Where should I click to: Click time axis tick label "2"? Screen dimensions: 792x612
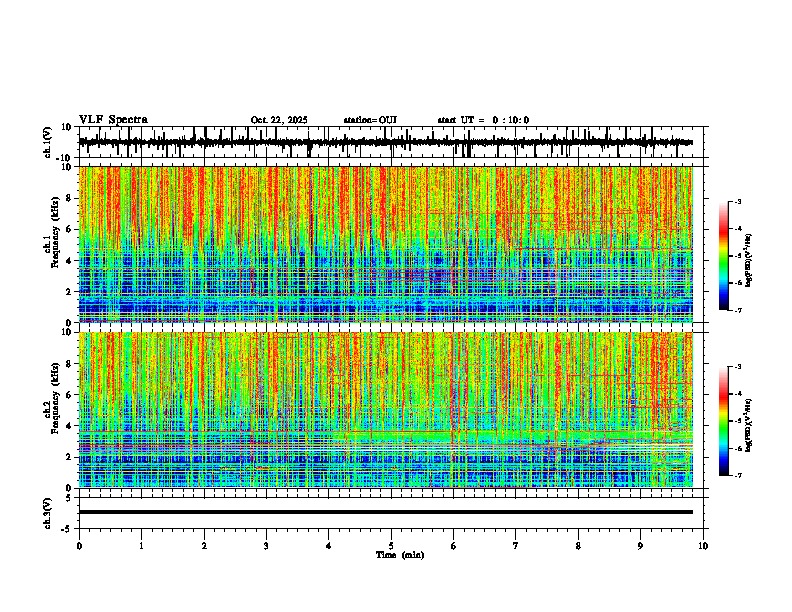[x=204, y=546]
